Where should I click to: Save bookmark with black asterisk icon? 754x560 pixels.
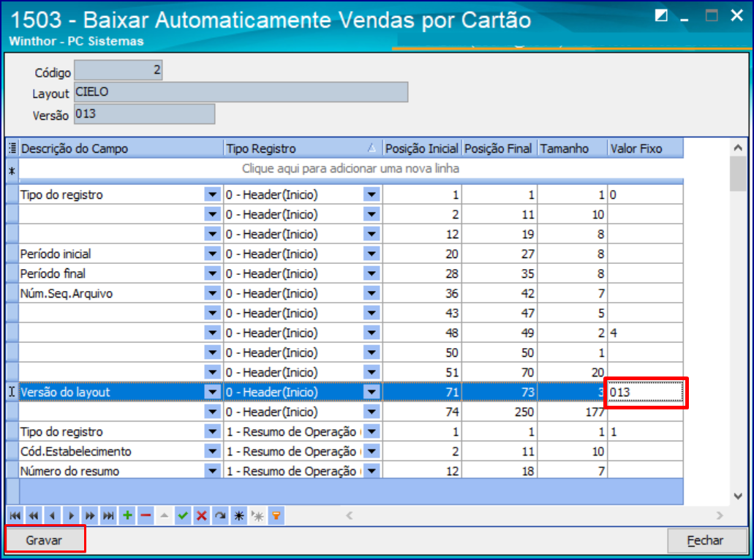coord(239,516)
